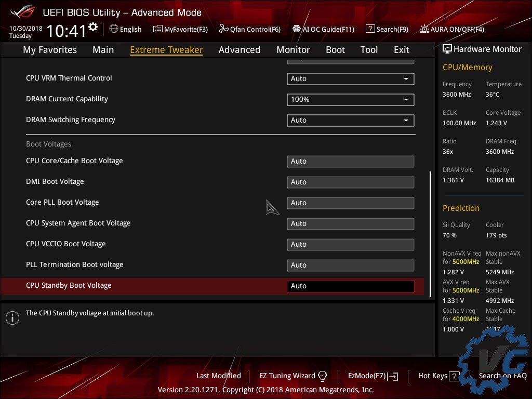Click the ROG logo in the header

(23, 11)
